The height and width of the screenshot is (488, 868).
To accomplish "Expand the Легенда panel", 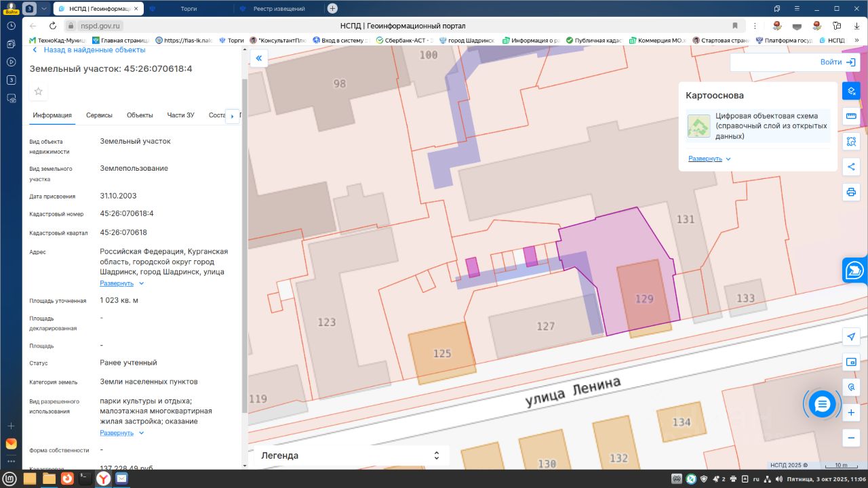I will 437,455.
